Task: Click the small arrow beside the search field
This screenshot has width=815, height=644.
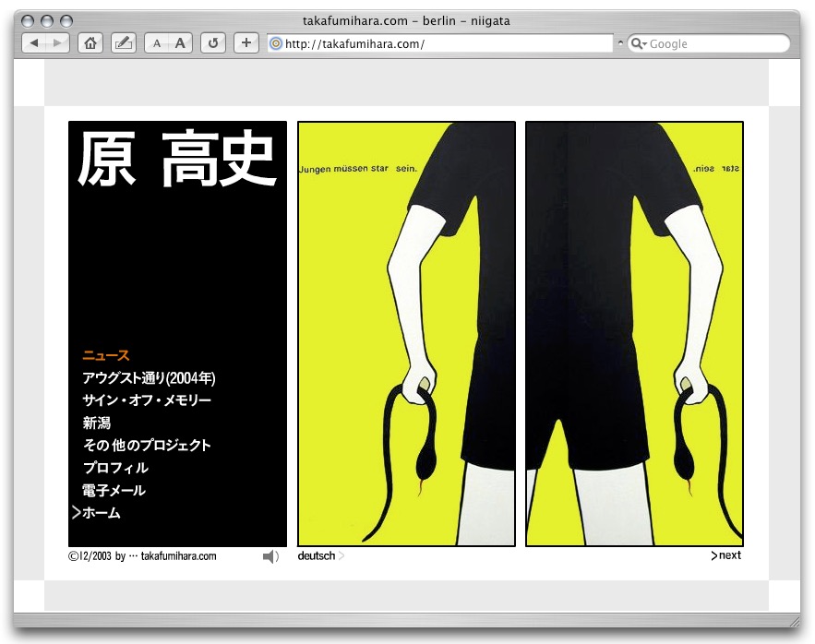Action: click(x=620, y=43)
